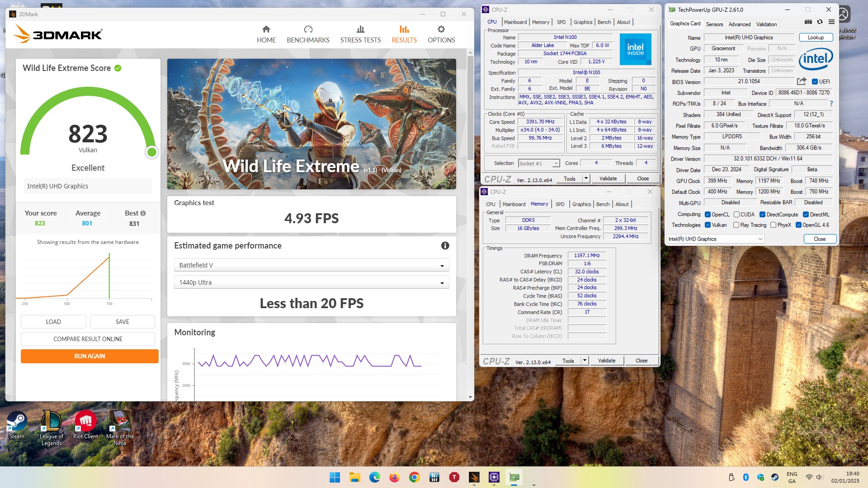Click the Bus Interface question mark in GPU-Z
The width and height of the screenshot is (868, 488).
pos(831,103)
